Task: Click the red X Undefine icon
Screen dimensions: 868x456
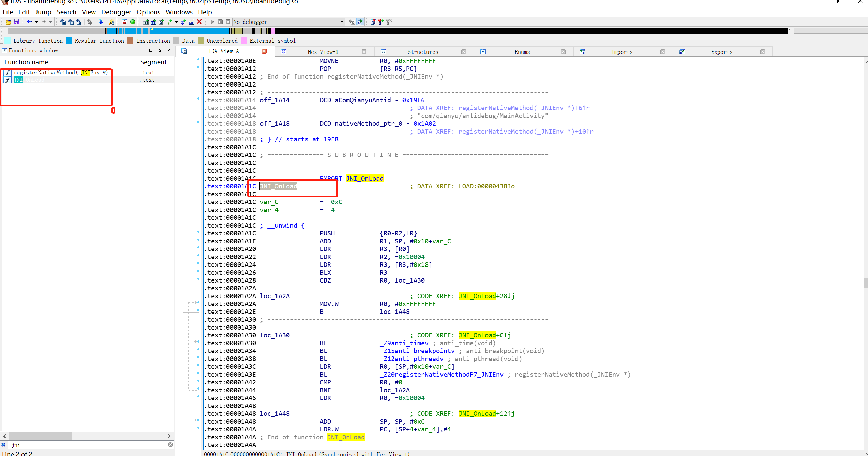Action: pos(199,22)
